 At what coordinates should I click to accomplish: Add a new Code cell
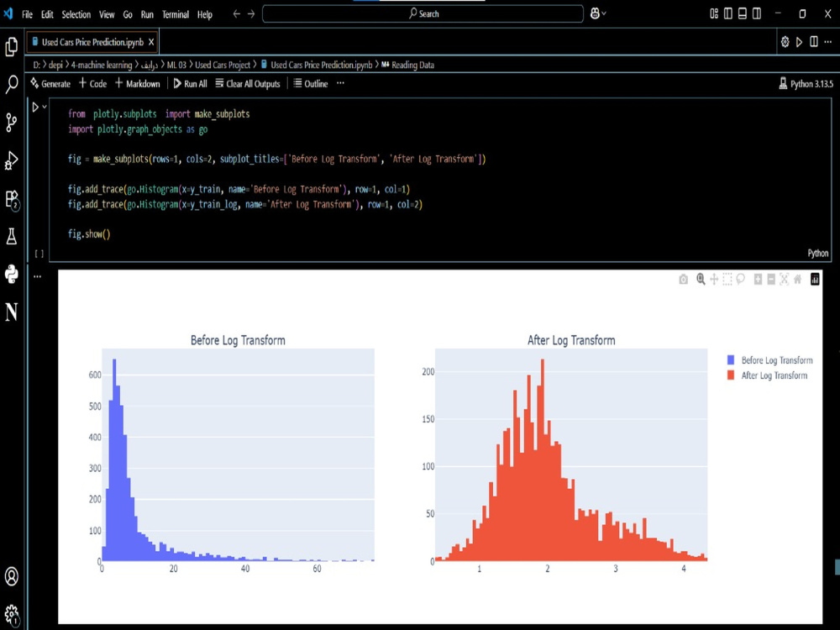(x=92, y=83)
